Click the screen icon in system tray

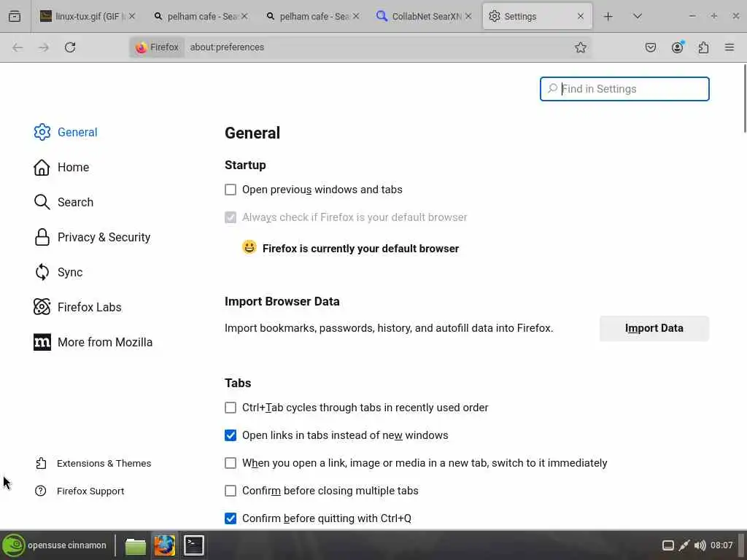tap(668, 545)
